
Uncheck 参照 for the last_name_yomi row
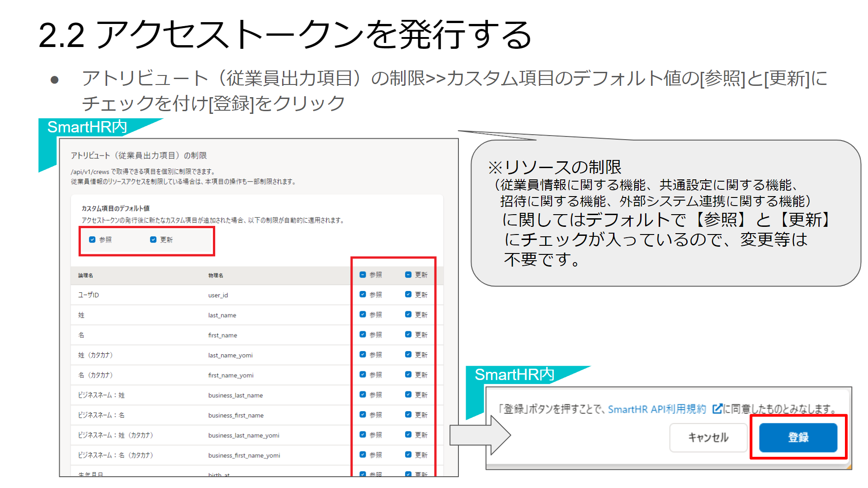tap(363, 355)
